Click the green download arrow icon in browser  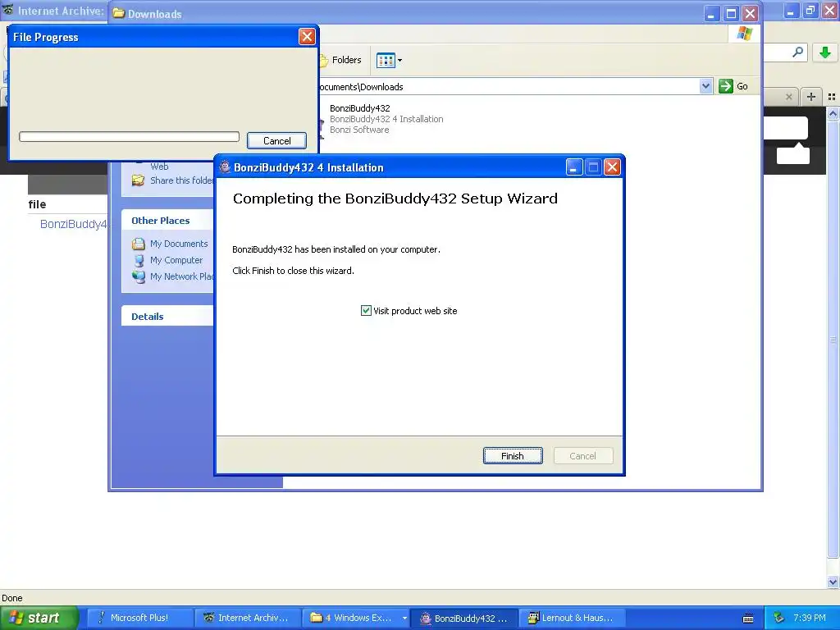pyautogui.click(x=825, y=52)
